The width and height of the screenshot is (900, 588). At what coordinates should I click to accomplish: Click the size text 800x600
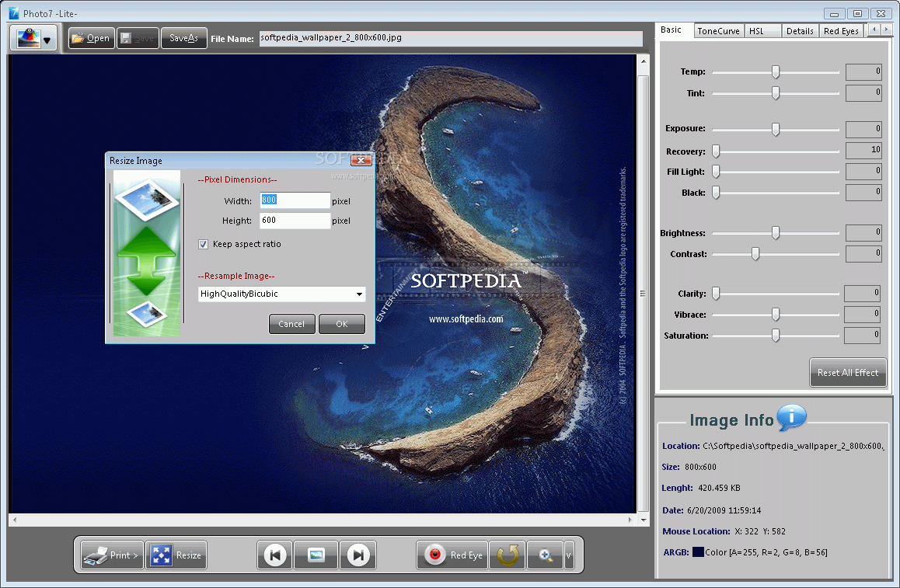click(x=700, y=467)
